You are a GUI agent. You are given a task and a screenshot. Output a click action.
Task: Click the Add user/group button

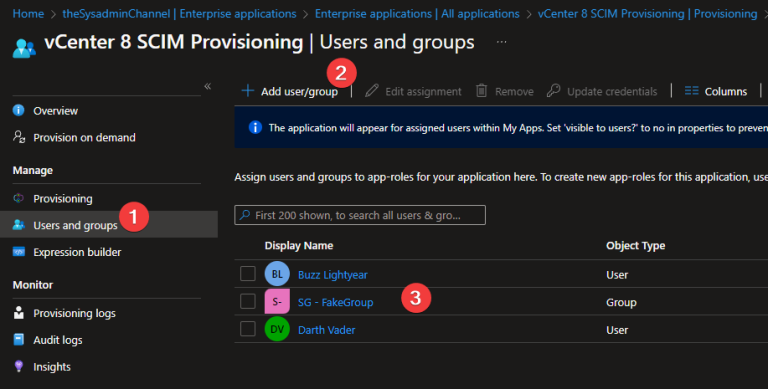[x=290, y=91]
